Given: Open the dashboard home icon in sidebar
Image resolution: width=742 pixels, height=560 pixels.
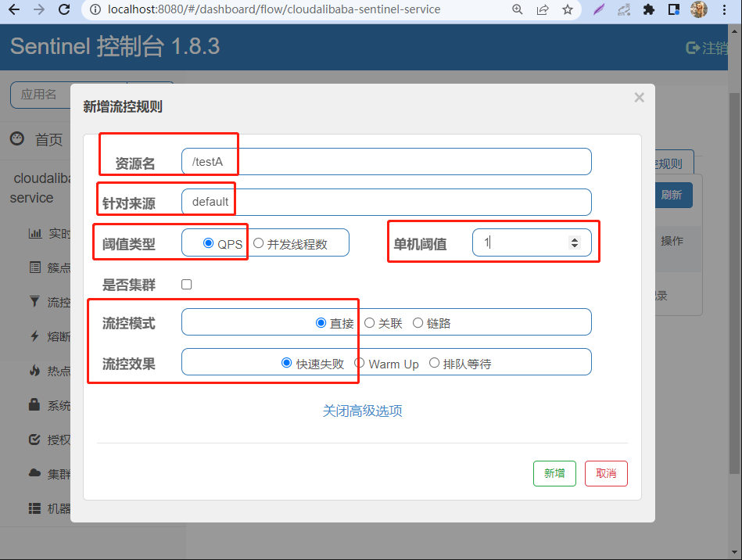Looking at the screenshot, I should [17, 138].
